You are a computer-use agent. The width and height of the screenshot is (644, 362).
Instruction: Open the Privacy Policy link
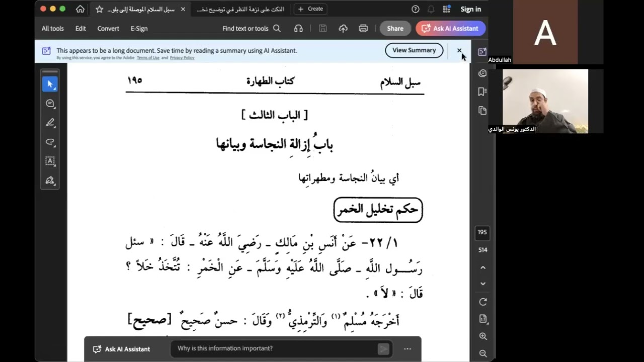click(x=182, y=58)
